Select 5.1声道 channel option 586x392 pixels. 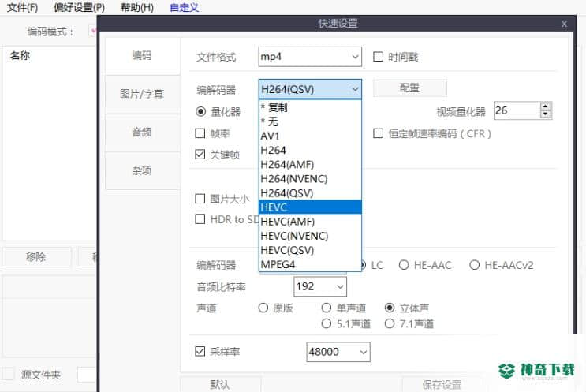327,323
